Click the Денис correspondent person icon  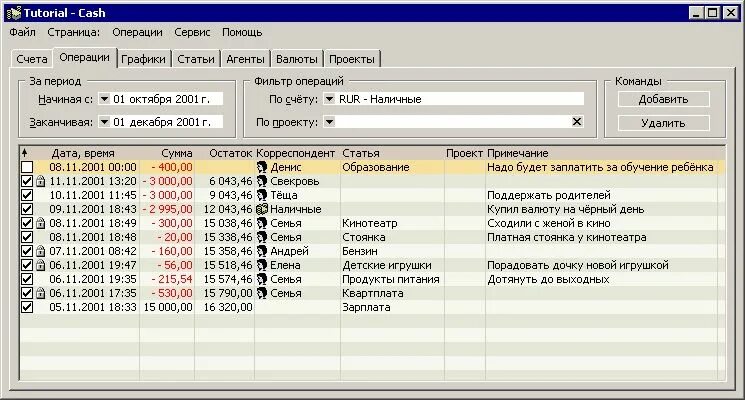pos(262,167)
